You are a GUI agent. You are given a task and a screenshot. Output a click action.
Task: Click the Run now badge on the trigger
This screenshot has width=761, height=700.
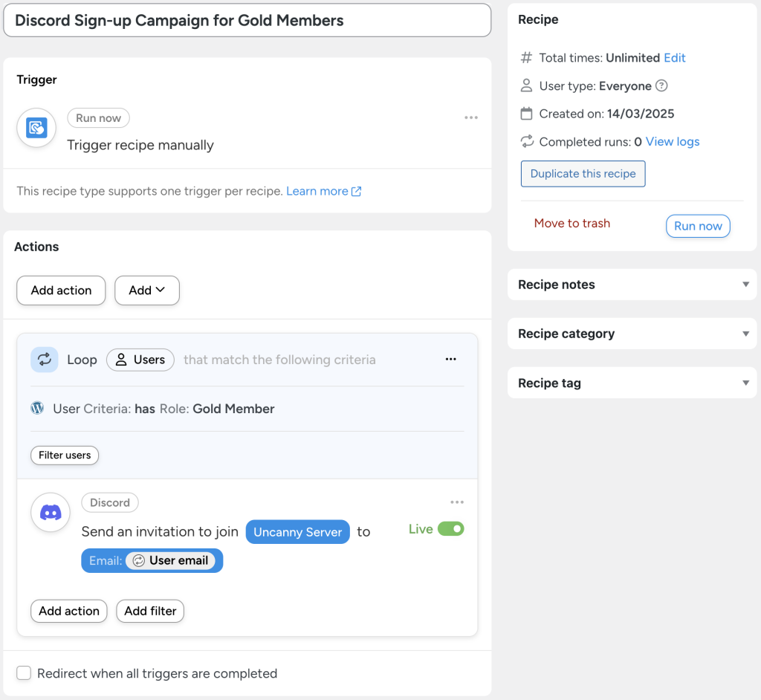point(98,117)
